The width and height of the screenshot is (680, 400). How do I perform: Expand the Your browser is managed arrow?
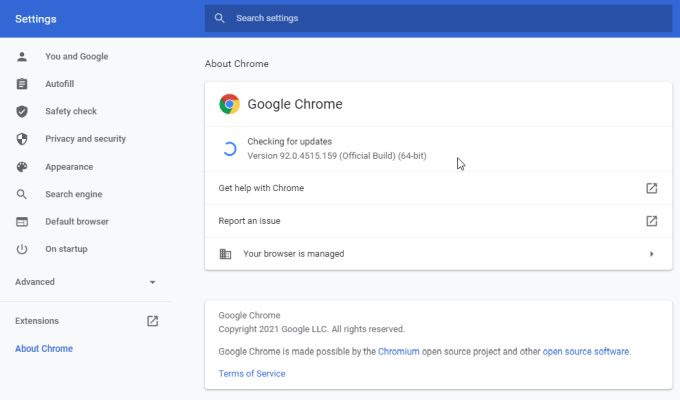click(x=651, y=254)
